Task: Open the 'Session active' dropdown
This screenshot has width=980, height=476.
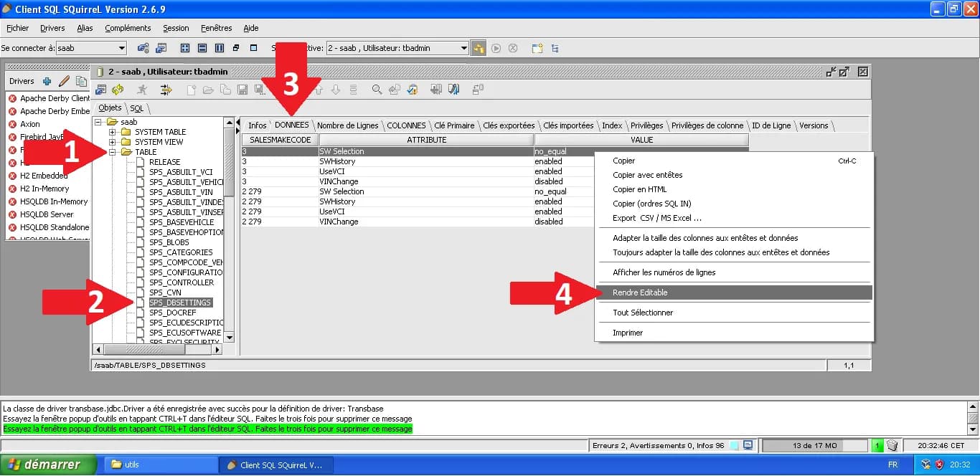Action: 466,48
